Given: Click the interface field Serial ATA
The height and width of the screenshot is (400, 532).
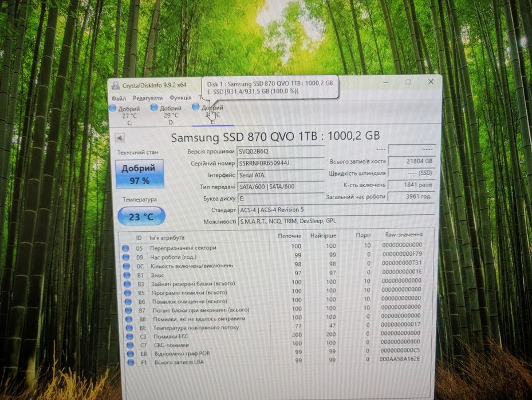Looking at the screenshot, I should point(280,175).
